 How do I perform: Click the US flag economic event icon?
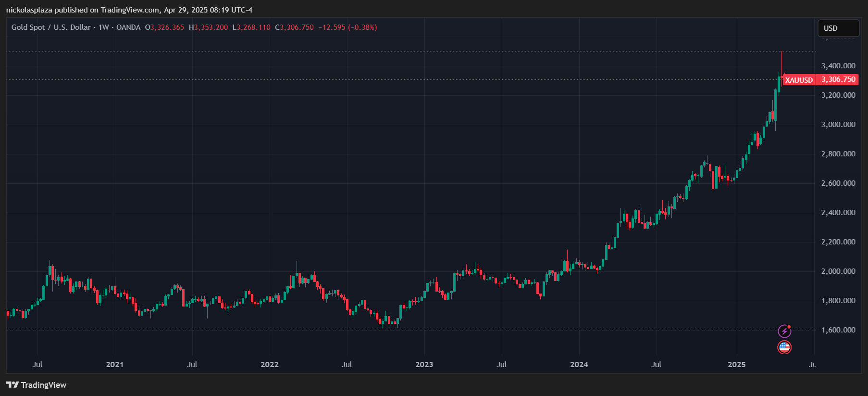coord(784,347)
